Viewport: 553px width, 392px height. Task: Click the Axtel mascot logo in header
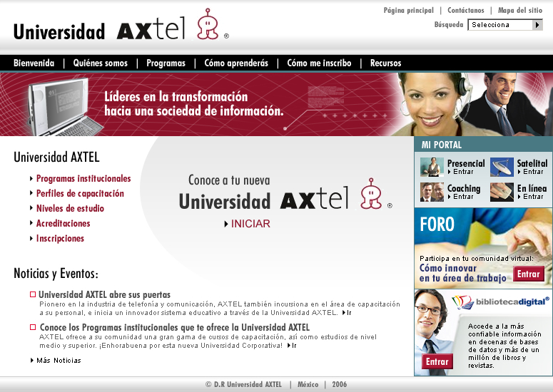click(x=208, y=24)
